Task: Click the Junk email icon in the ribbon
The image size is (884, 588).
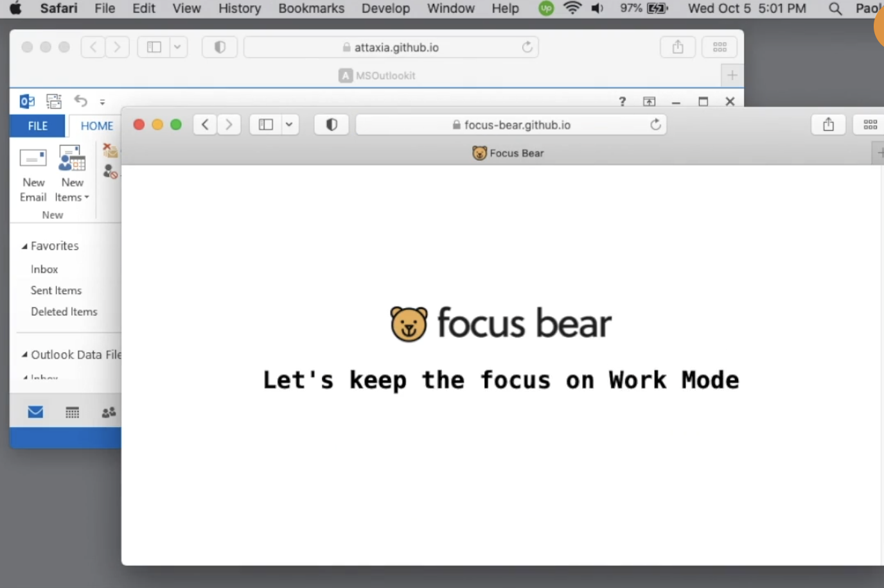Action: pos(109,151)
